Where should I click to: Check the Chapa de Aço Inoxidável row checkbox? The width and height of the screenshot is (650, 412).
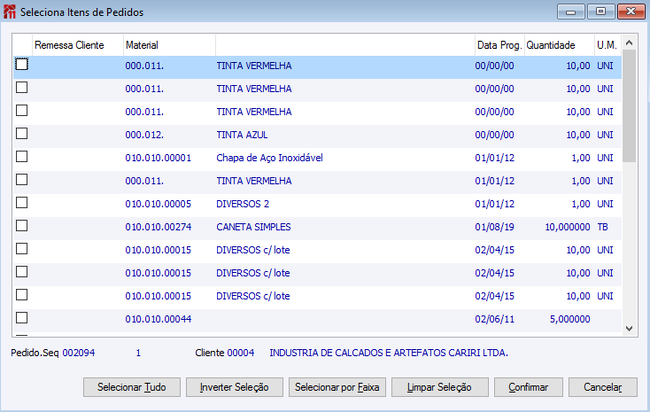pos(22,157)
